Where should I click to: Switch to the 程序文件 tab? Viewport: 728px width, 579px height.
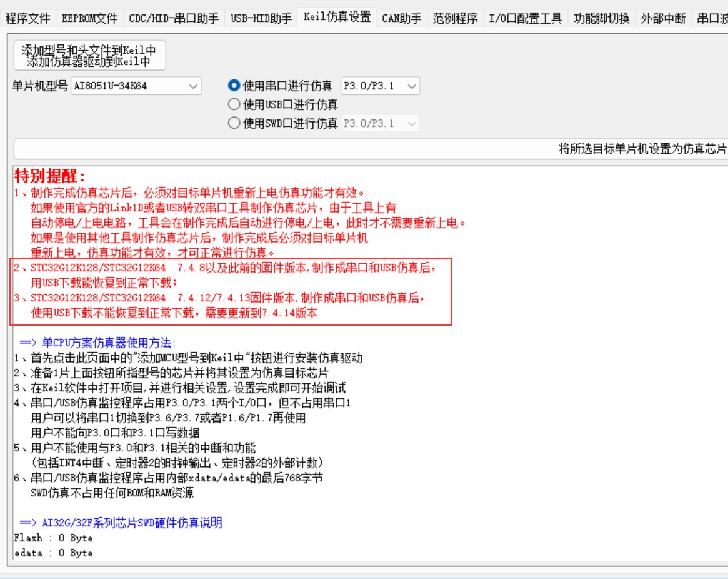coord(28,18)
